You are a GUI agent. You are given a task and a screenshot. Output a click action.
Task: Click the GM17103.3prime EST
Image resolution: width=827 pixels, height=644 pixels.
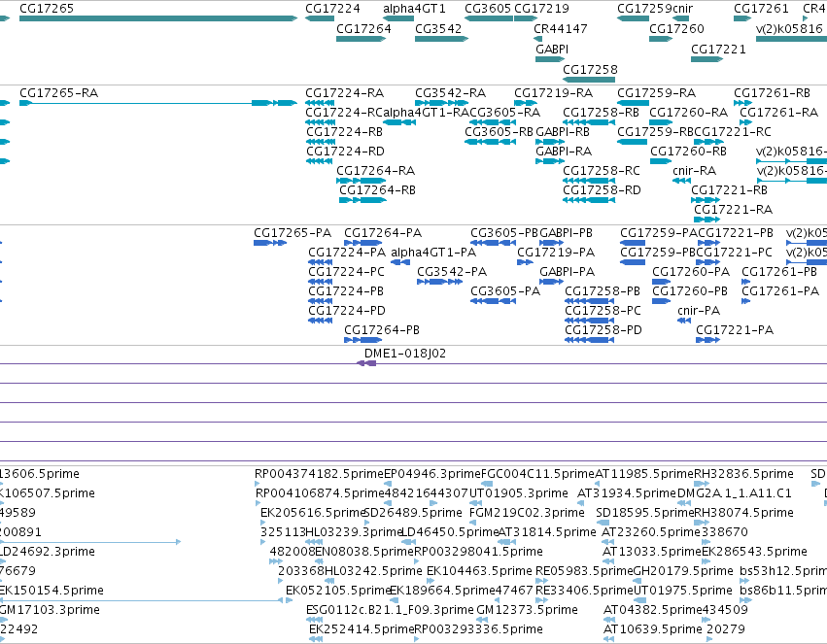click(x=3, y=620)
